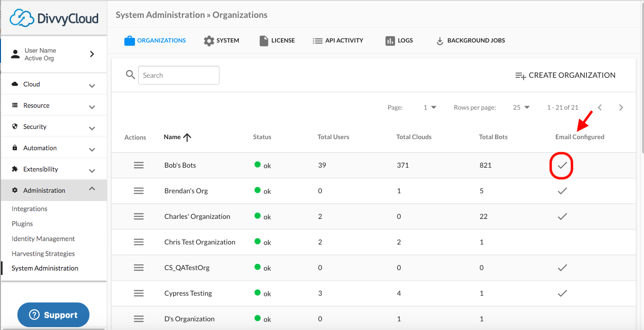Open Plugins in sidebar
Screen dimensions: 644x330
coord(22,224)
